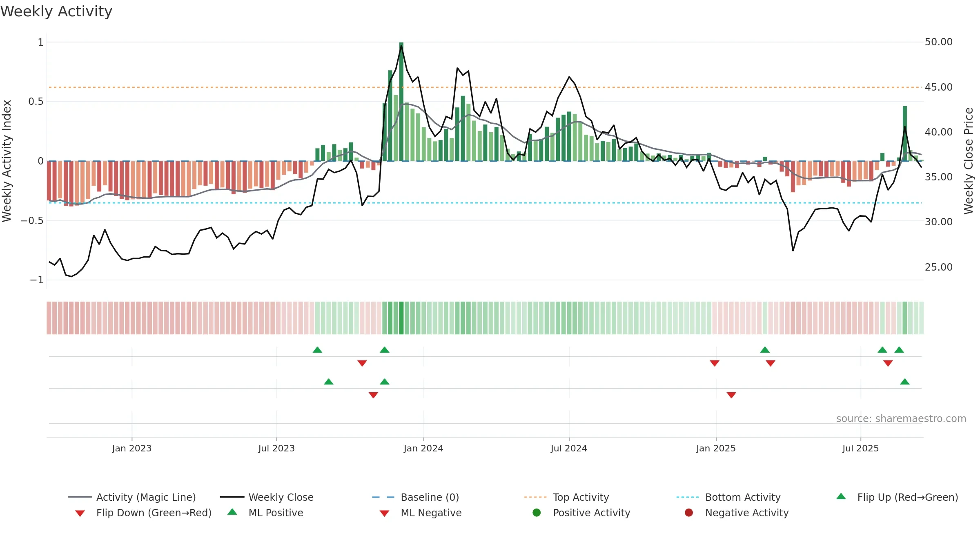Click the '30.00' price axis label
Screen dimensions: 980x551
(938, 222)
